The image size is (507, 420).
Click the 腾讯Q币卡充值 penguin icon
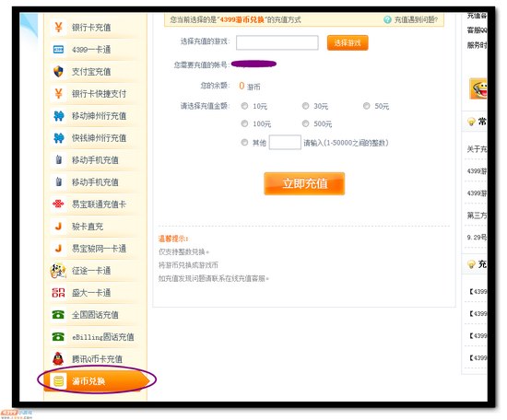point(58,358)
